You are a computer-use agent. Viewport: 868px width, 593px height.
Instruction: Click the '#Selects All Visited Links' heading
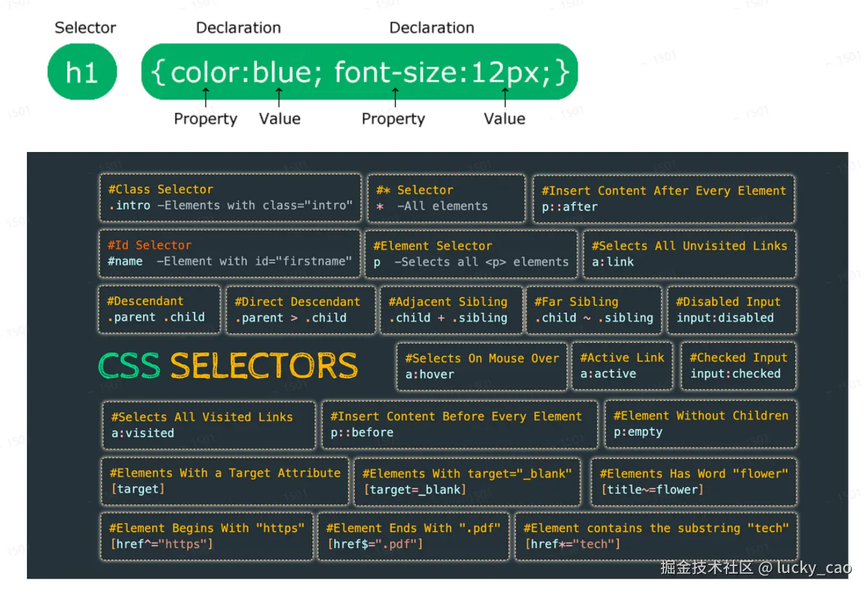coord(202,417)
